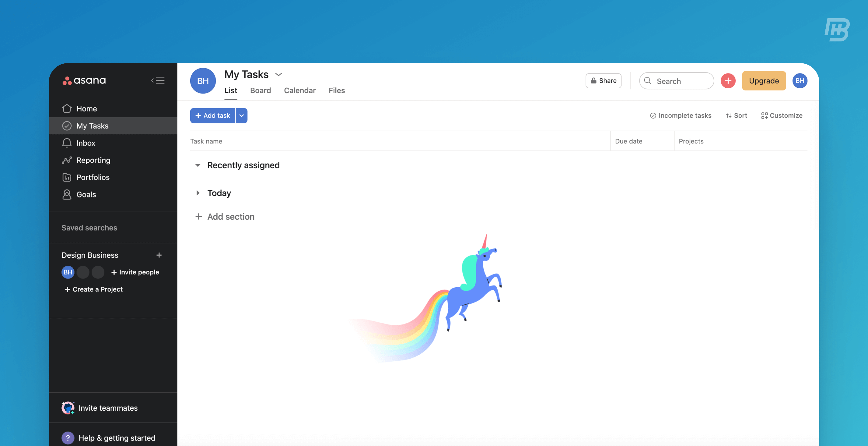Click the Inbox bell icon

coord(67,143)
